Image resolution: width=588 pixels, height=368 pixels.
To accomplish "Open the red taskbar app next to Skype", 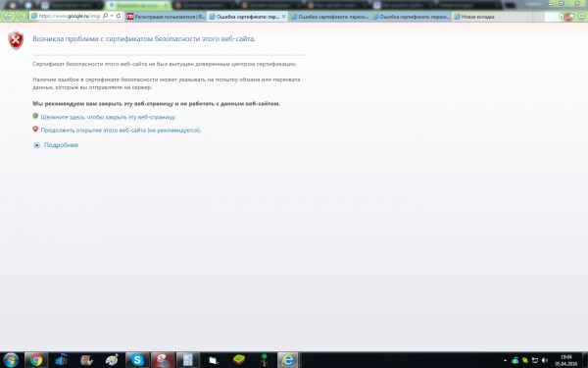I will click(x=163, y=360).
